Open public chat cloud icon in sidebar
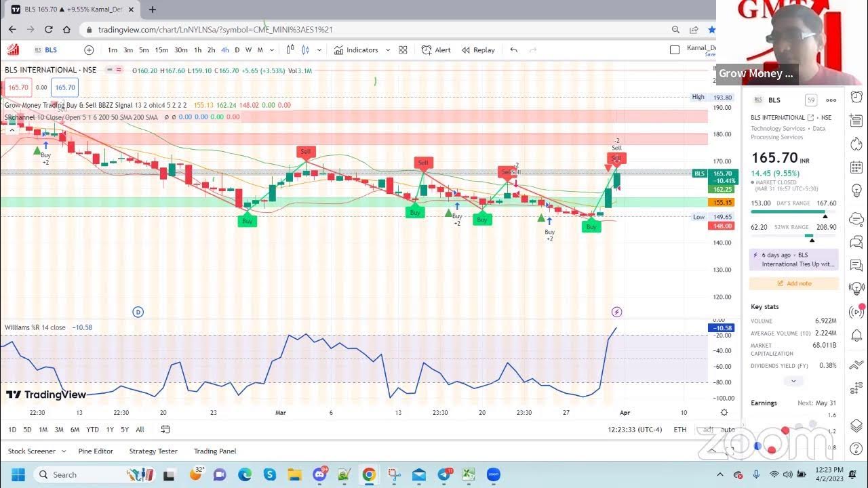The width and height of the screenshot is (868, 488). click(x=856, y=218)
